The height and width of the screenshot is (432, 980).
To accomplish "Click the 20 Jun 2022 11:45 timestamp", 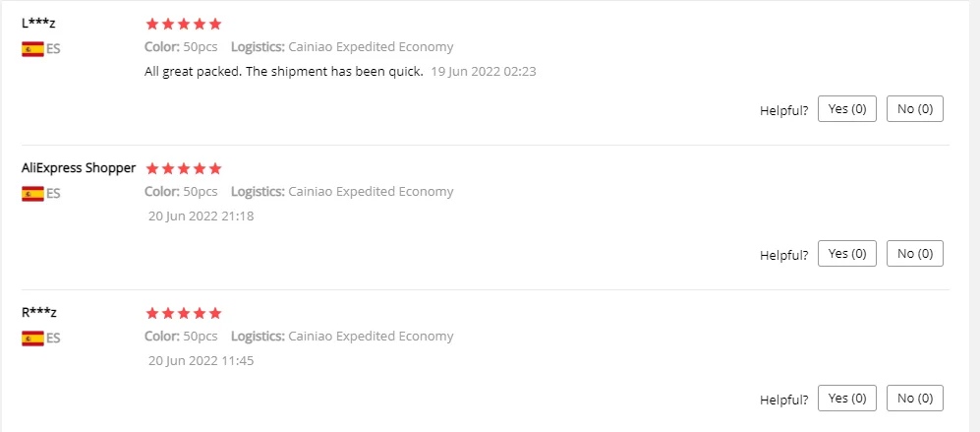I will (201, 360).
